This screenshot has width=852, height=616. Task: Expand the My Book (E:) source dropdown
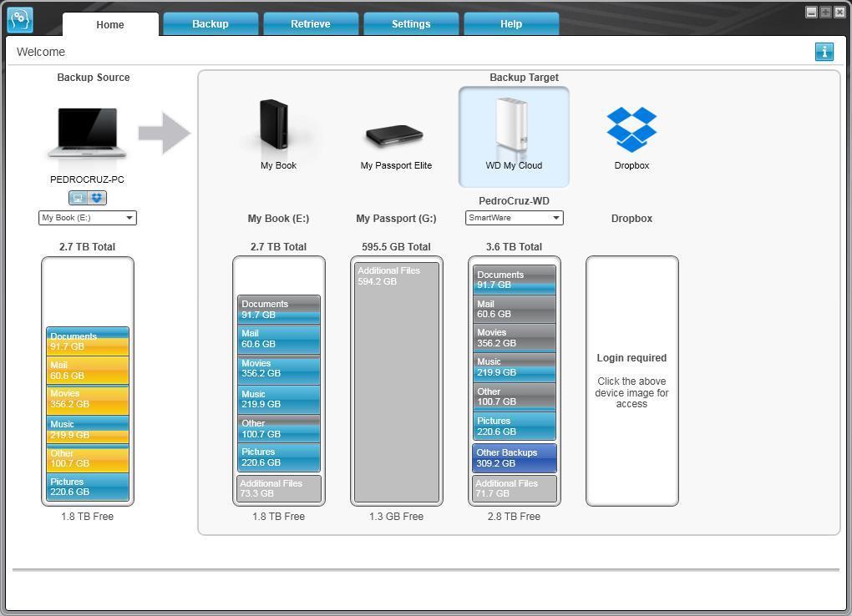pyautogui.click(x=87, y=218)
